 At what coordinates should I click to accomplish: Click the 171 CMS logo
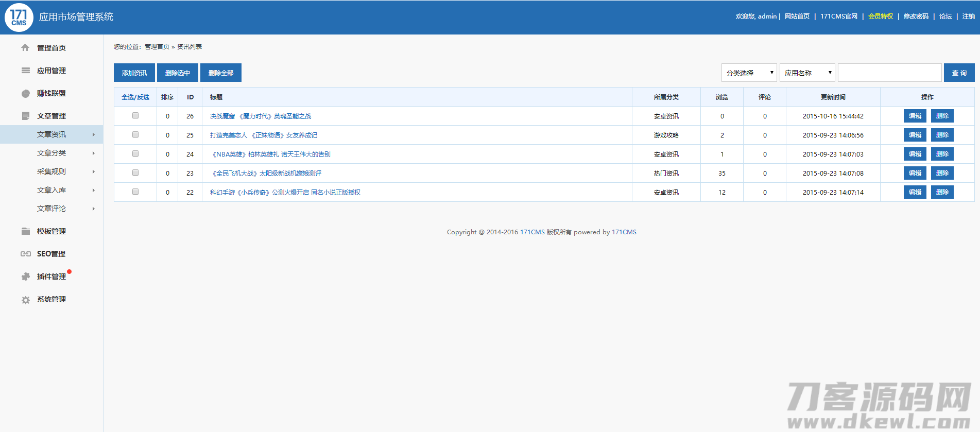[19, 17]
